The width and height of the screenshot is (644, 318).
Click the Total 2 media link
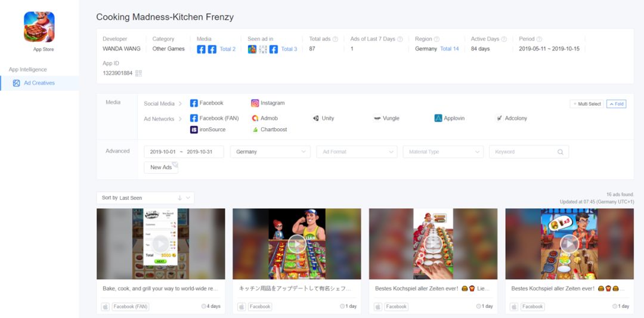[228, 49]
